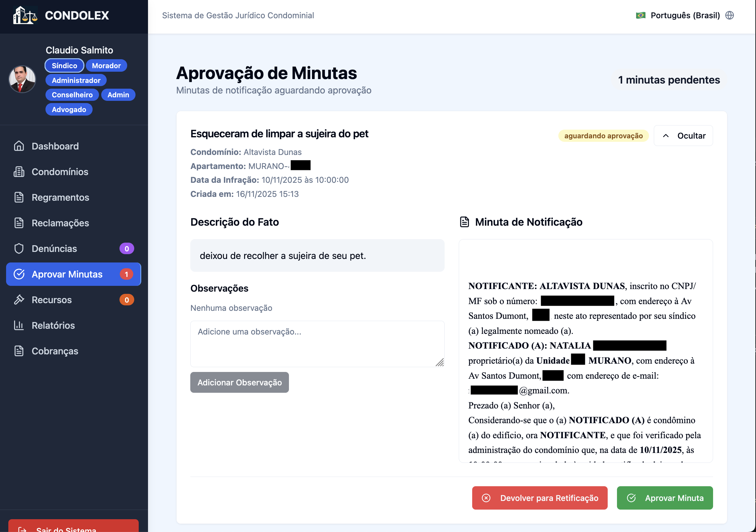Click the globe language icon
The height and width of the screenshot is (532, 756).
point(730,15)
